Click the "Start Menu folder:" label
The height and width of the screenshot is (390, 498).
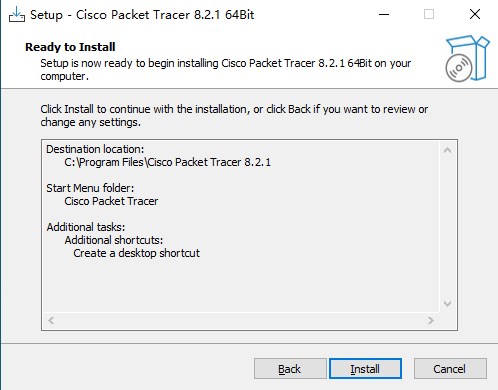[90, 188]
